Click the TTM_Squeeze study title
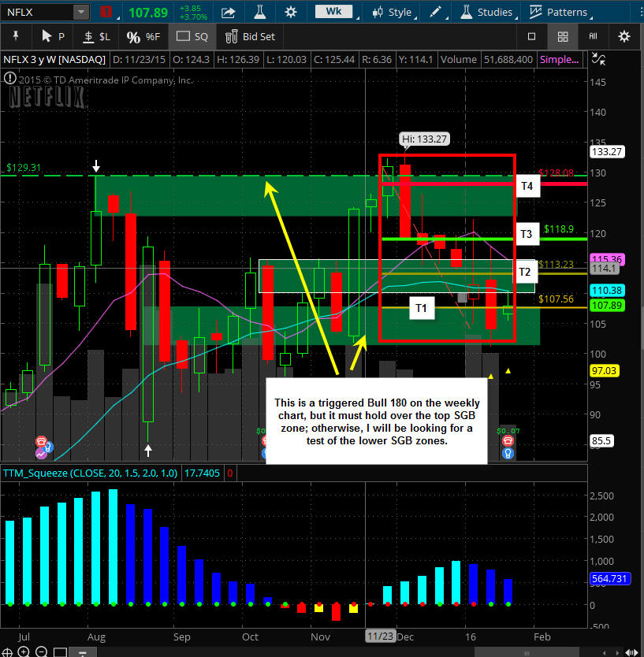The image size is (644, 657). pyautogui.click(x=90, y=473)
